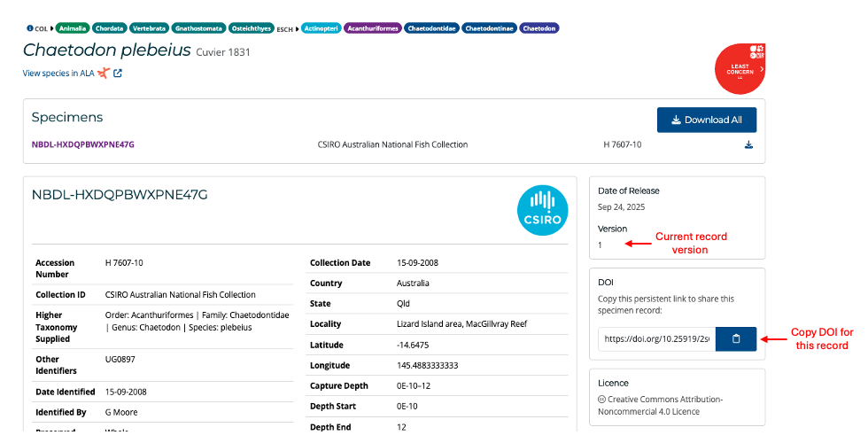Click the Download All button
The width and height of the screenshot is (868, 443).
coord(706,120)
